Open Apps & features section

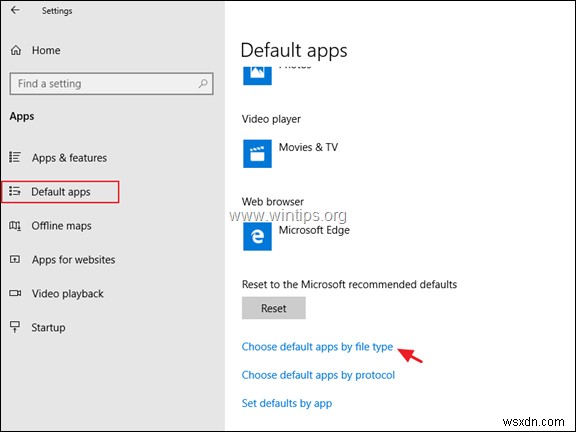69,158
